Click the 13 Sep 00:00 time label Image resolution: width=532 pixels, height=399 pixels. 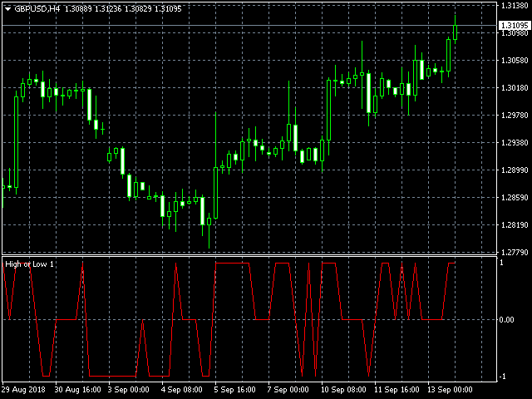pyautogui.click(x=450, y=390)
